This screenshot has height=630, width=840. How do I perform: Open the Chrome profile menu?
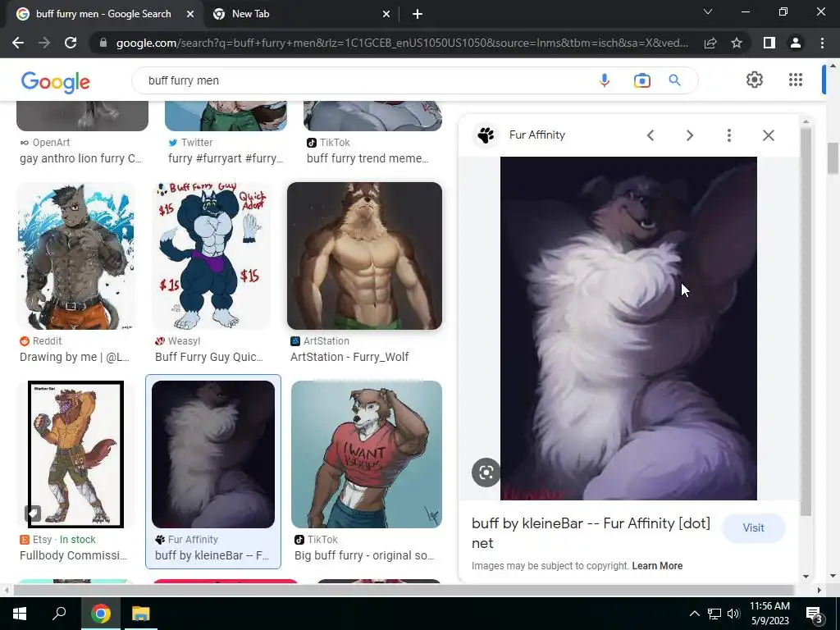click(x=796, y=43)
